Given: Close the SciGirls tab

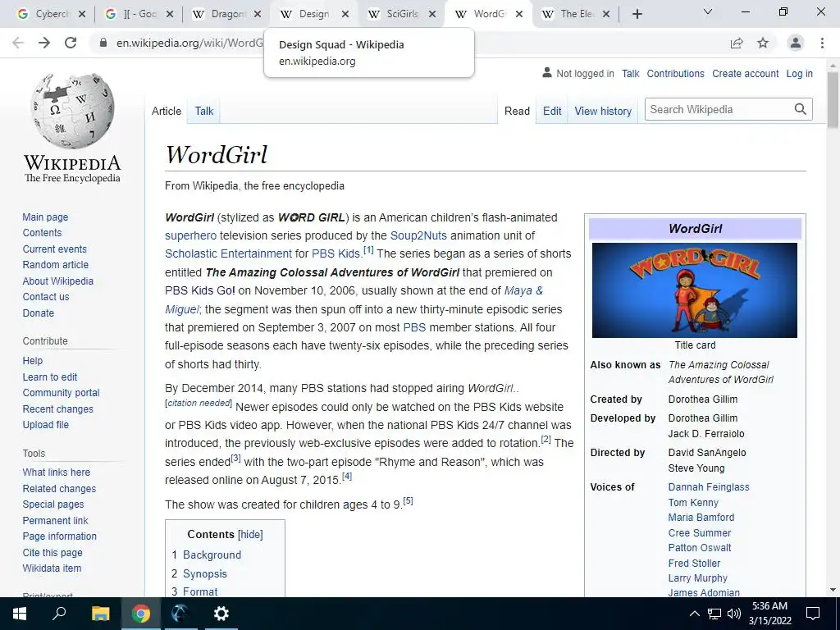Looking at the screenshot, I should tap(432, 15).
